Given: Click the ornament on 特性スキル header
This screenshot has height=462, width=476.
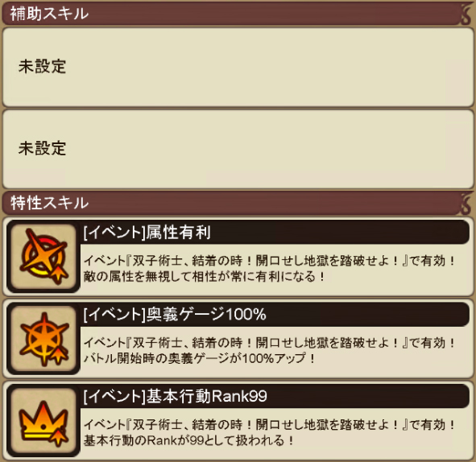Looking at the screenshot, I should tap(466, 203).
